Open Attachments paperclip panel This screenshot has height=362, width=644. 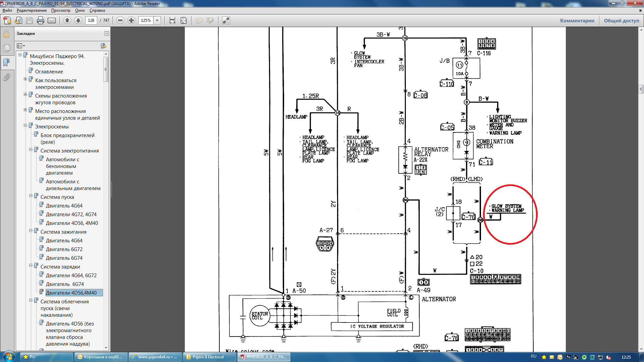tap(6, 77)
